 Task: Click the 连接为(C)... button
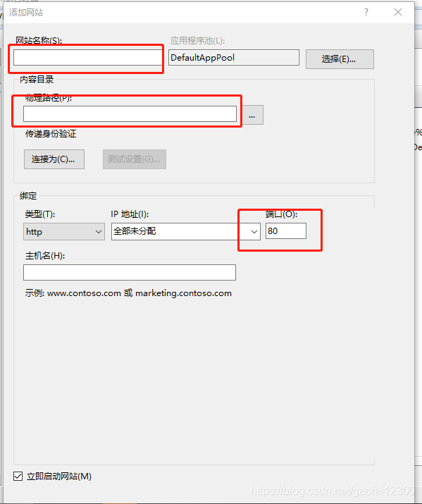[54, 159]
